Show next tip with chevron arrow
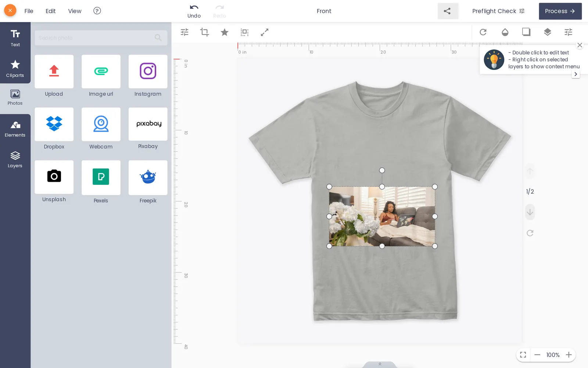 (576, 74)
